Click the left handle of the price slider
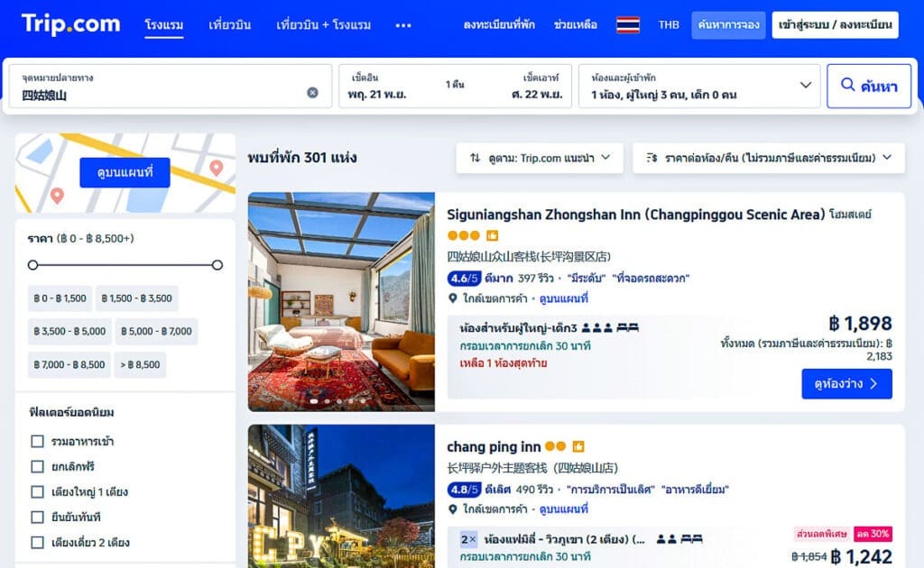 pyautogui.click(x=33, y=265)
